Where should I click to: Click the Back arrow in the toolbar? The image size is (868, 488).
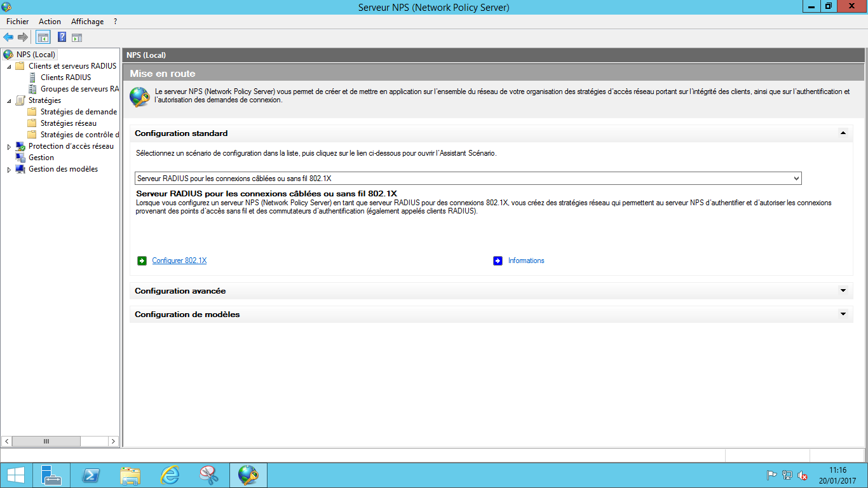[8, 37]
